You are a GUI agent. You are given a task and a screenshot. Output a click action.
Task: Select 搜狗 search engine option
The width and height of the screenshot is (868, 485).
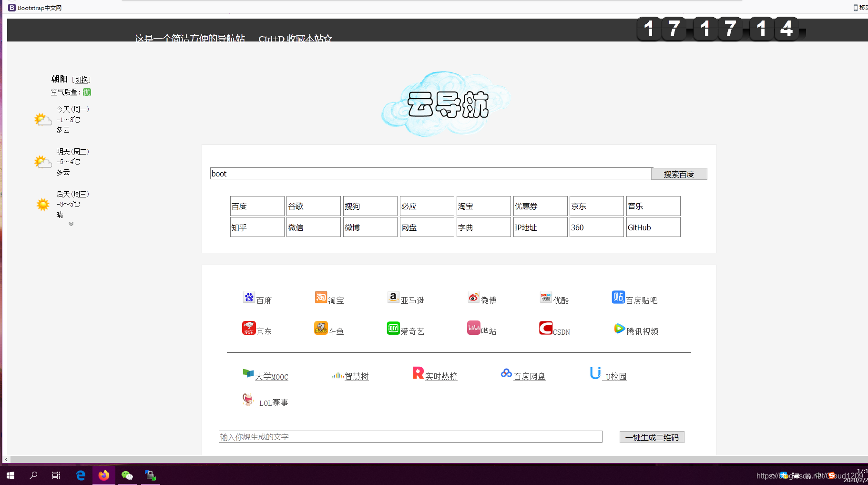point(370,206)
